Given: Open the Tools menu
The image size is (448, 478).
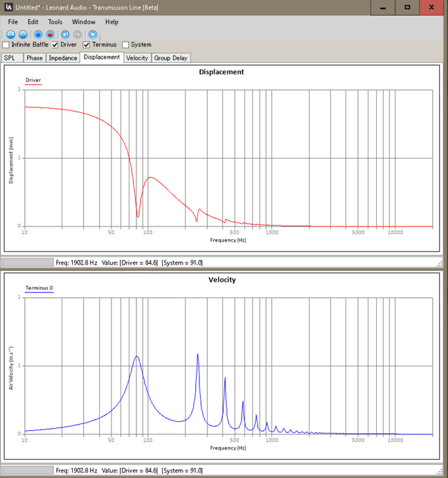Looking at the screenshot, I should pyautogui.click(x=55, y=22).
